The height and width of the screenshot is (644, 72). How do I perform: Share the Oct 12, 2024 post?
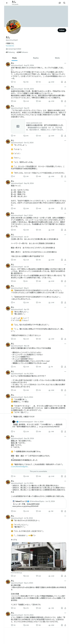click(x=65, y=176)
